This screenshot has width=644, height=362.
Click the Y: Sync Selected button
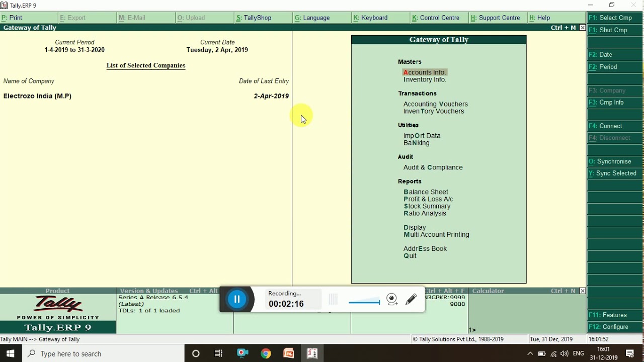point(615,173)
